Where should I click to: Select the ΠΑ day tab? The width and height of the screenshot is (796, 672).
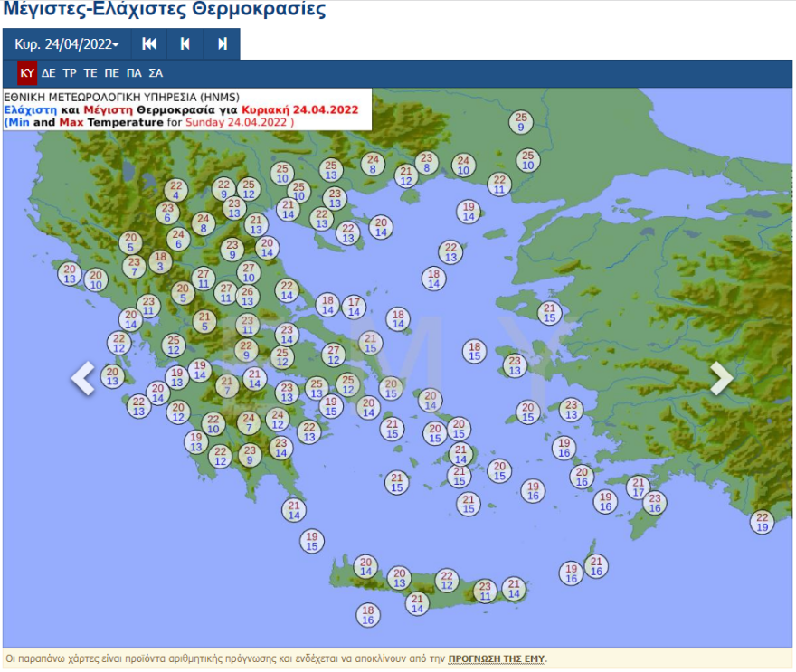click(134, 73)
